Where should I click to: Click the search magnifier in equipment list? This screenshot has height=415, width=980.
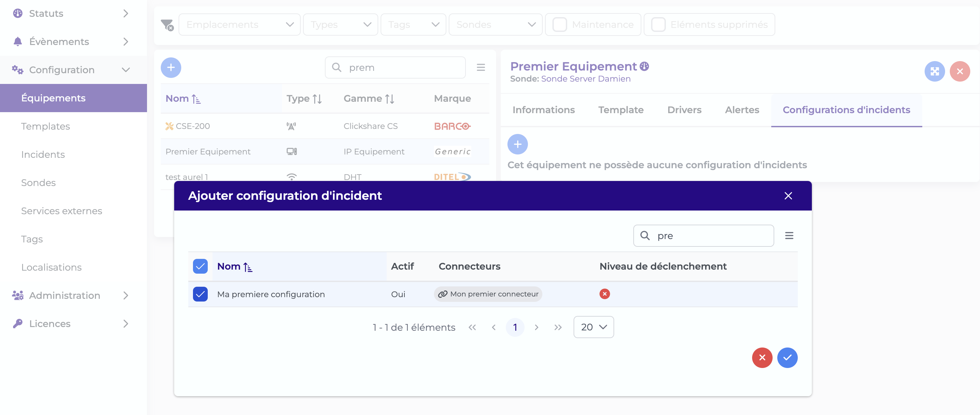coord(336,67)
